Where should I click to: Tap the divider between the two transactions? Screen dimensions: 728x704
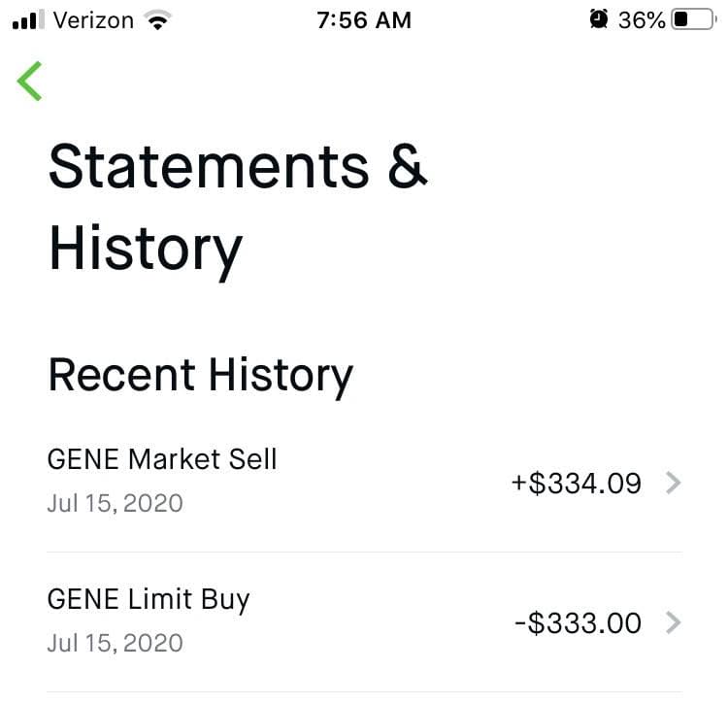click(364, 553)
